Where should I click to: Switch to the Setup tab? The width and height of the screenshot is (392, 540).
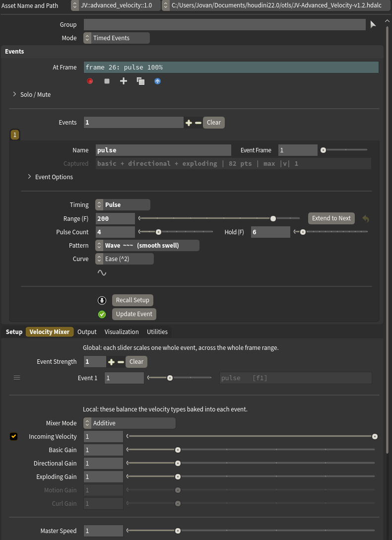[x=14, y=332]
